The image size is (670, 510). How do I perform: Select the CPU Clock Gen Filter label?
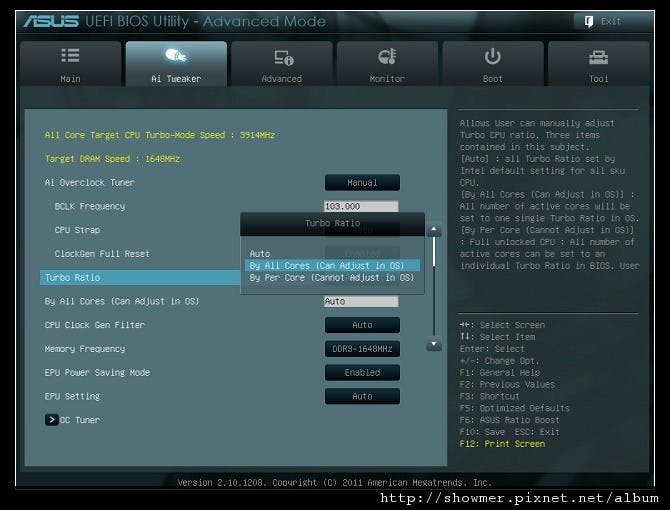(95, 325)
